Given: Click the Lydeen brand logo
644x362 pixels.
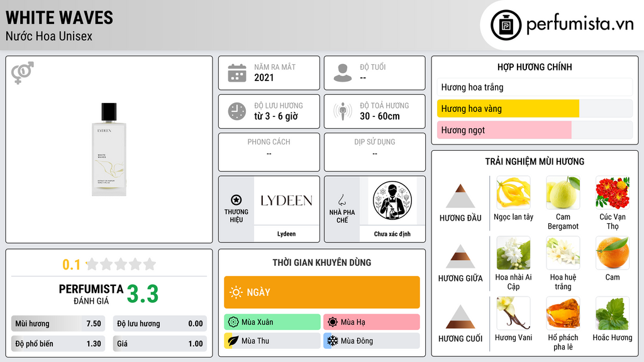Looking at the screenshot, I should (286, 200).
